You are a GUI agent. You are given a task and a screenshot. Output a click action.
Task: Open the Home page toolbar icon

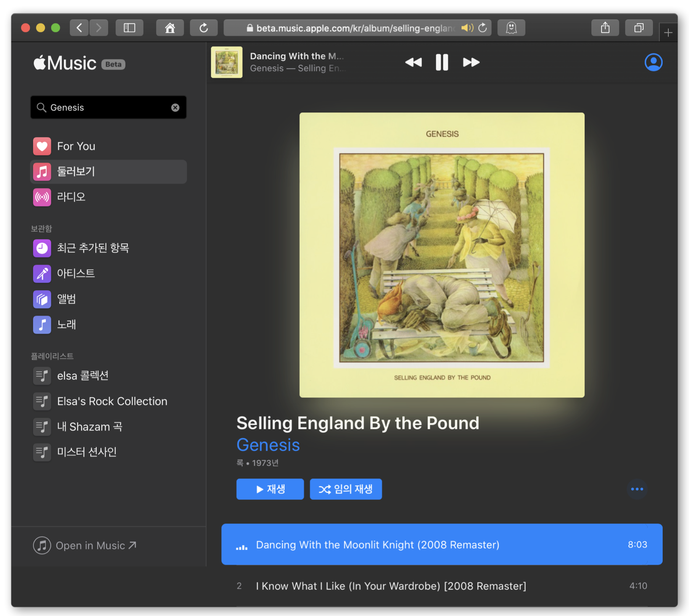170,28
